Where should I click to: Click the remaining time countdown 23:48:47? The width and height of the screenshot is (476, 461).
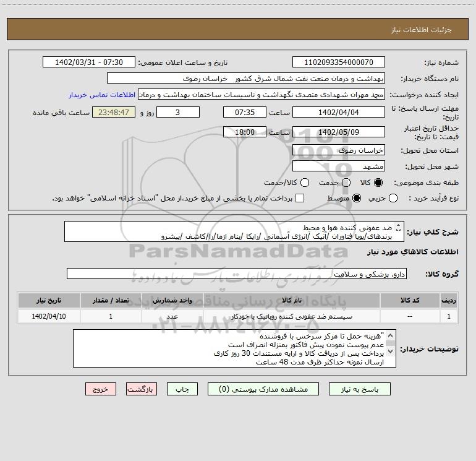(x=114, y=112)
